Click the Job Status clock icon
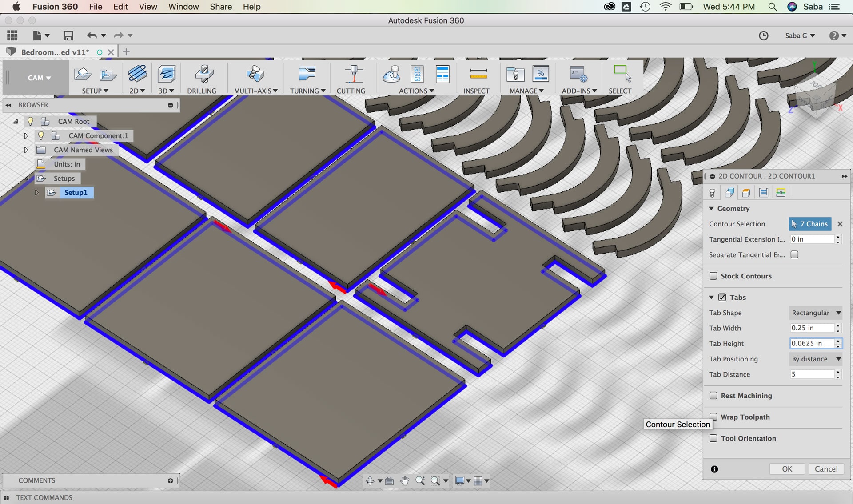The width and height of the screenshot is (853, 504). pyautogui.click(x=763, y=36)
